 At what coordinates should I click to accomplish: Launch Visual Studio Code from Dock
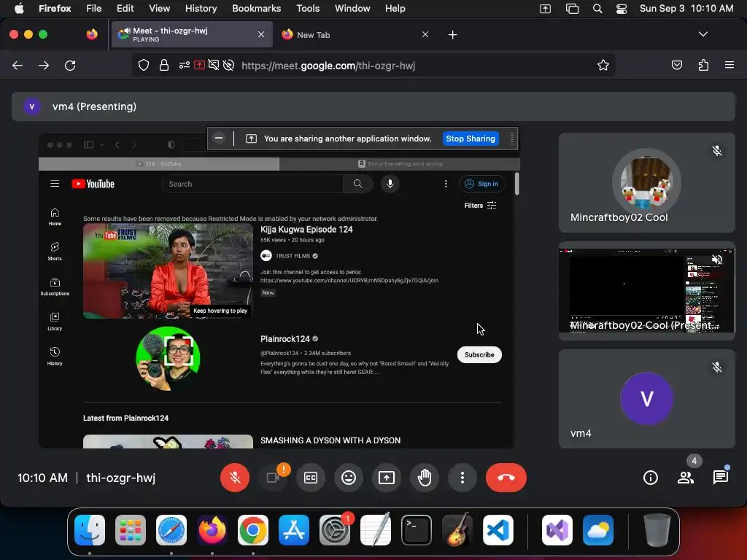pos(498,530)
